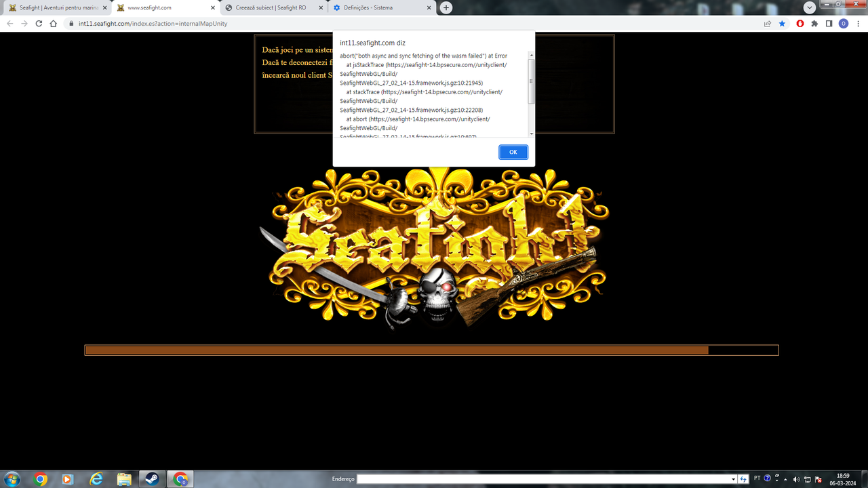The image size is (868, 488).
Task: Click OK in the error dialog
Action: pos(513,152)
